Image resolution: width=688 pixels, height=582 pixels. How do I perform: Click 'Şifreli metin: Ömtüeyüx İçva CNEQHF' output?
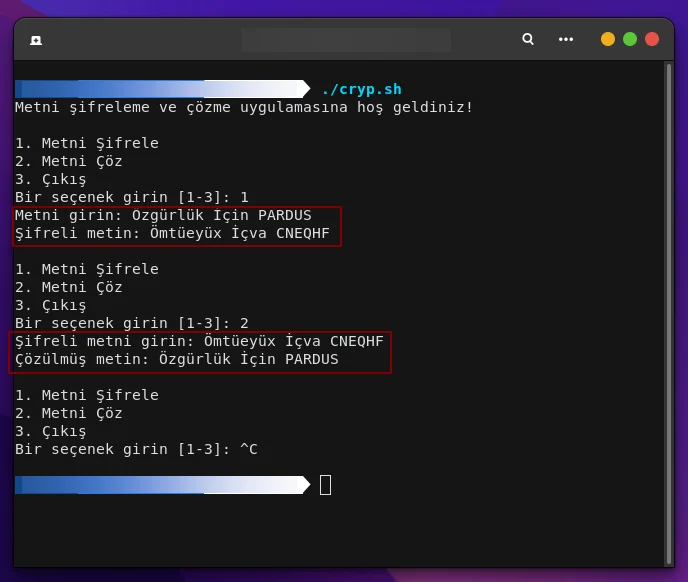click(x=172, y=233)
